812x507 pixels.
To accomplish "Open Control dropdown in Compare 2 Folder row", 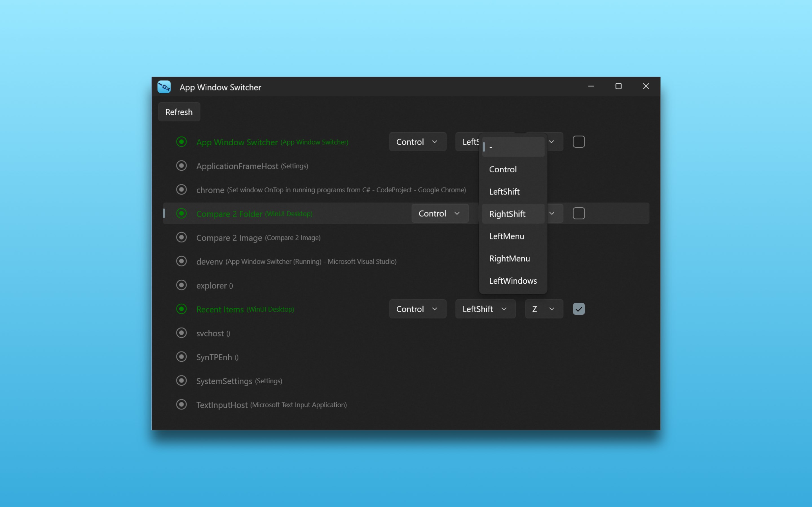I will point(440,213).
